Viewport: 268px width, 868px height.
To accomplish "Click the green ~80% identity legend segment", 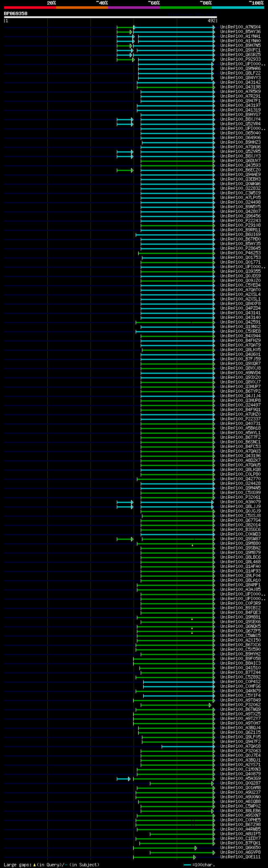I will 186,8.
